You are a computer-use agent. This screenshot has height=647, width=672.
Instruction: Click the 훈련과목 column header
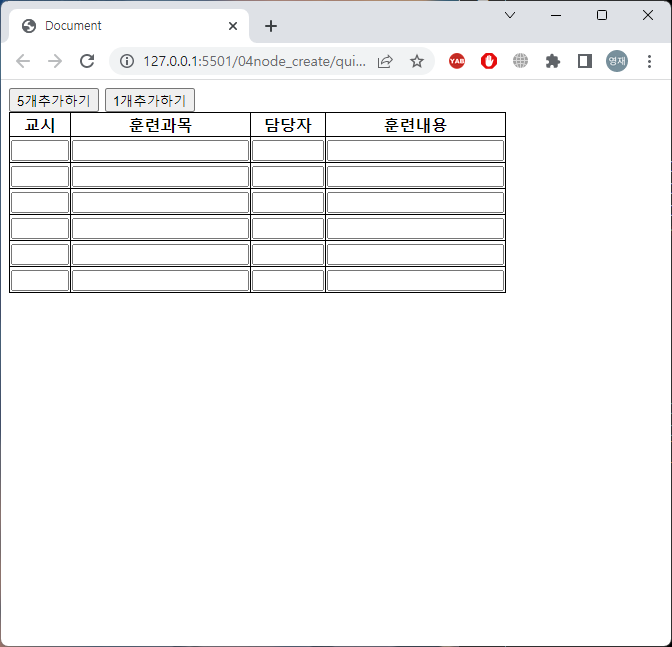pyautogui.click(x=160, y=125)
